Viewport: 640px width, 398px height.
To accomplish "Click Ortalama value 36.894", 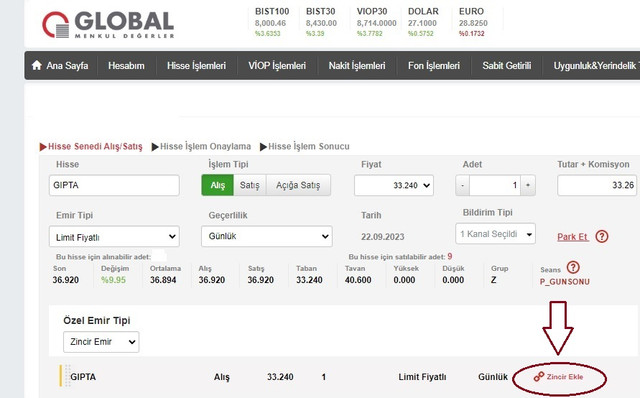I will tap(163, 280).
